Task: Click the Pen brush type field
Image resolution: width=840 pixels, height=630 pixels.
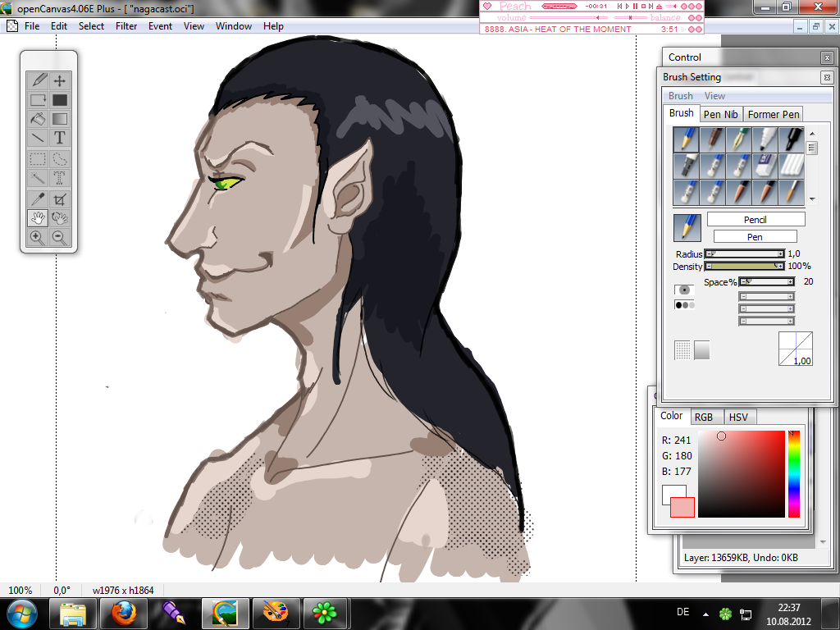Action: 756,236
